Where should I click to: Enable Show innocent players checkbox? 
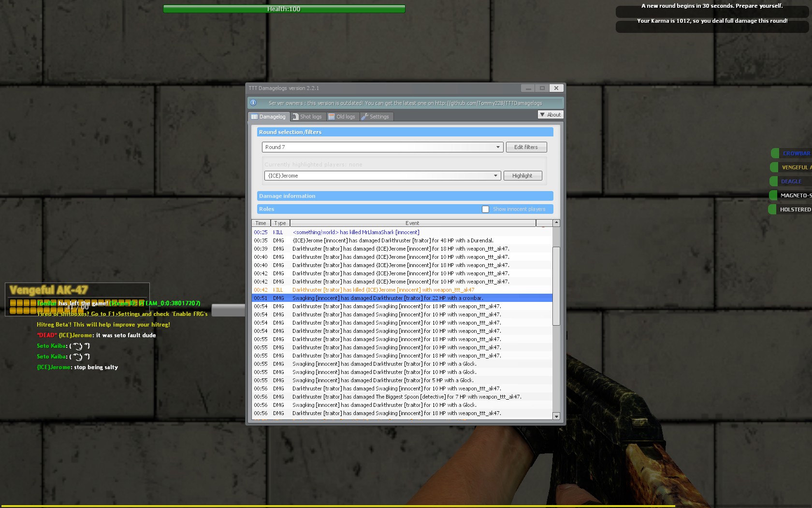tap(485, 209)
